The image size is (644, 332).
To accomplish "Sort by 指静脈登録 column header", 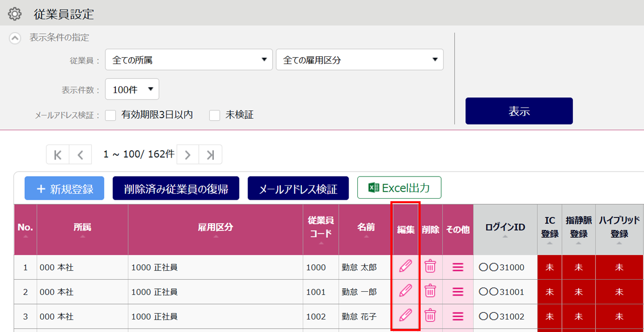I will (579, 229).
